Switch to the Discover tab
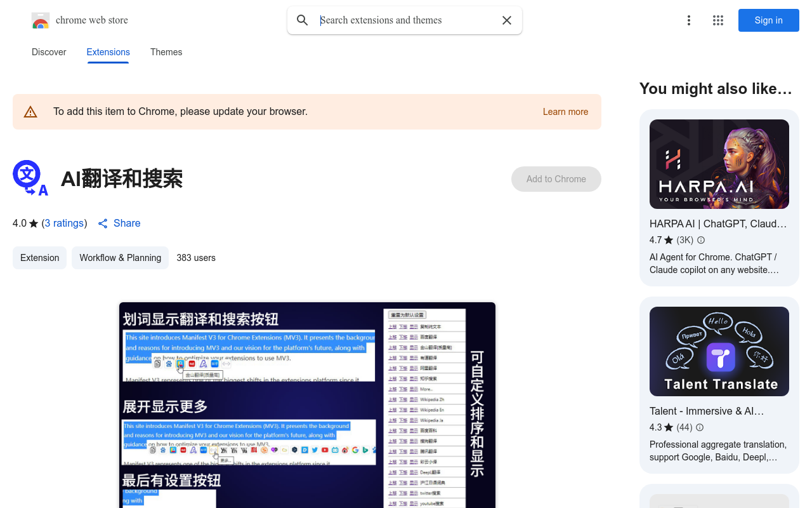This screenshot has width=812, height=508. [49, 52]
